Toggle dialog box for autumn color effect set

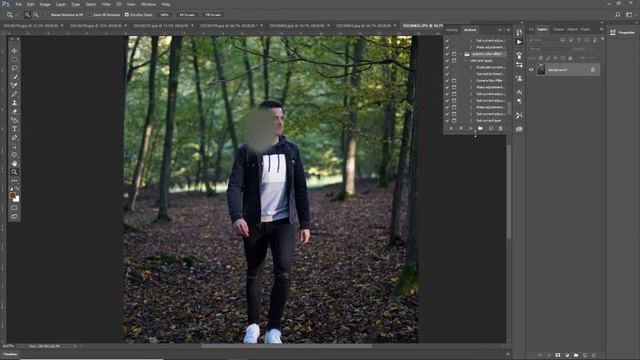(x=454, y=54)
